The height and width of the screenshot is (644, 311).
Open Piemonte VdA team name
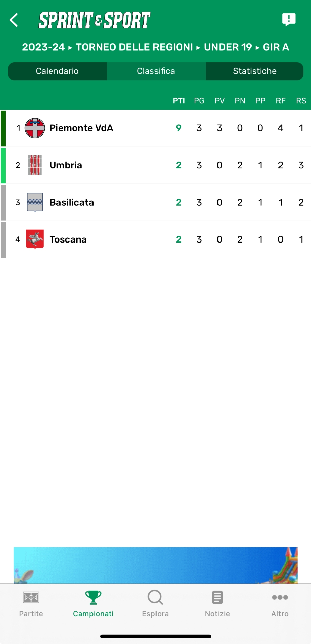click(x=81, y=128)
